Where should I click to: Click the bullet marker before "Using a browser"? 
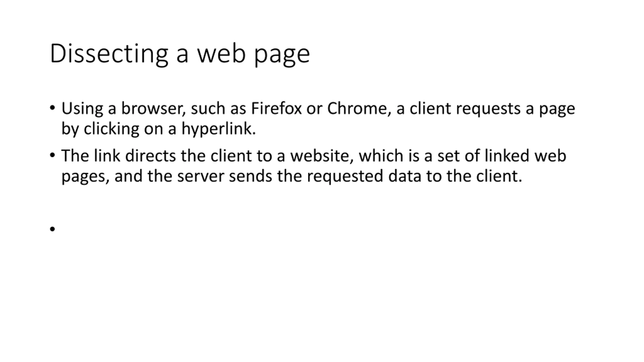coord(52,108)
